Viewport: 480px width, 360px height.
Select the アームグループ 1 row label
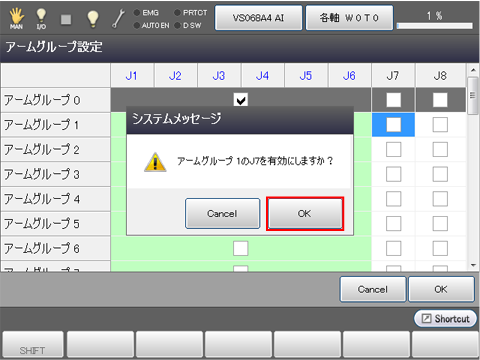click(56, 125)
